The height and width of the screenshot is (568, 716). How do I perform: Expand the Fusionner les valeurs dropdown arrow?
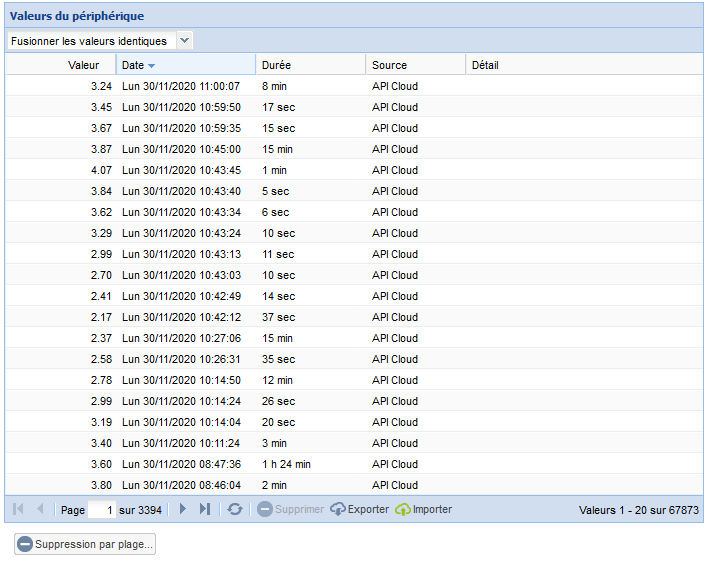coord(184,41)
